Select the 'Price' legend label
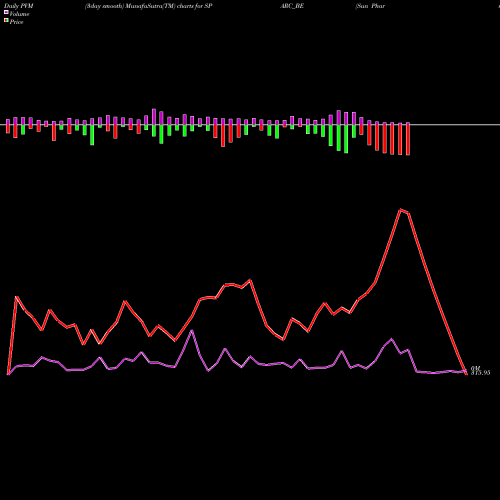The height and width of the screenshot is (500, 500). (16, 22)
